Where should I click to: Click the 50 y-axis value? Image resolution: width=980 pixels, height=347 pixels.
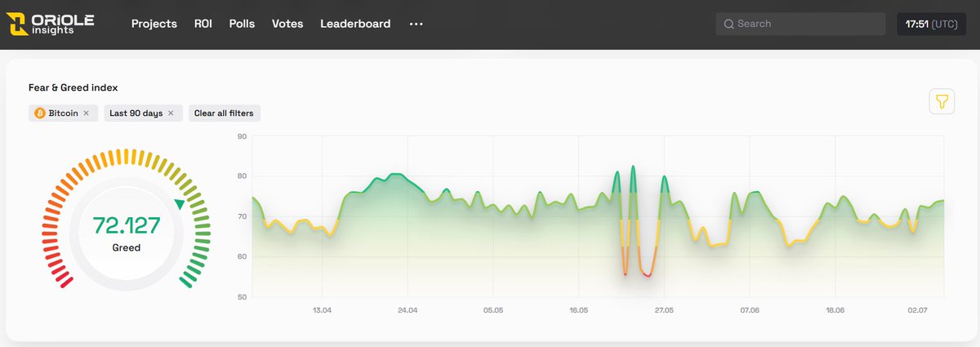[x=242, y=297]
